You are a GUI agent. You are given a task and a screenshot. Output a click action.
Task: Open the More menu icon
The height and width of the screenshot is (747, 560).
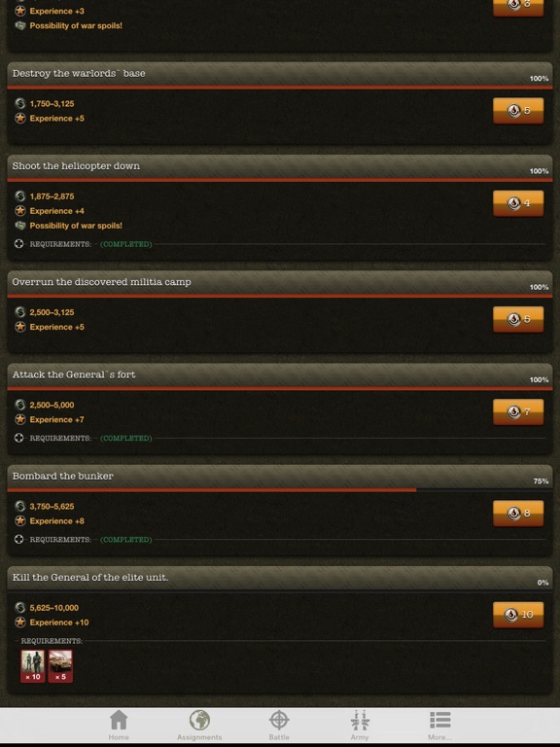440,720
